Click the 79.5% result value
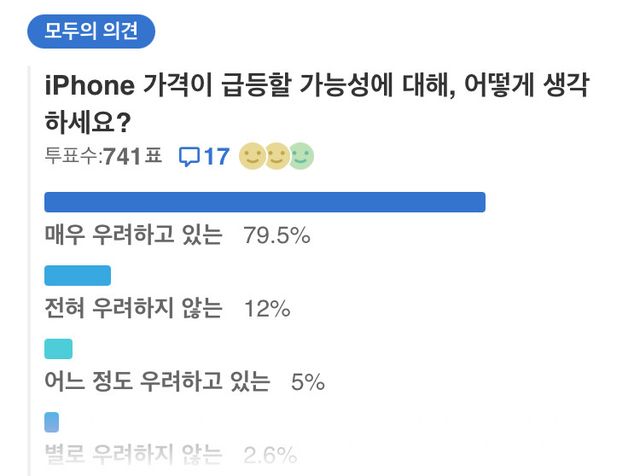 [277, 236]
